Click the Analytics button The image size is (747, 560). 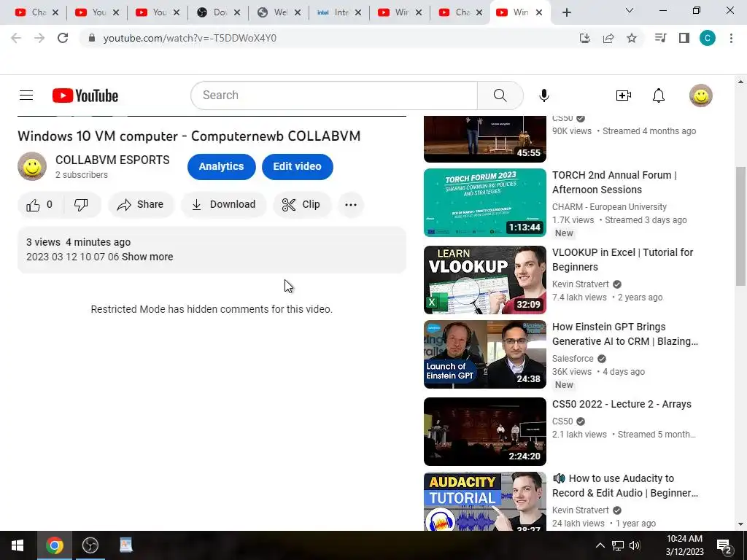tap(222, 167)
